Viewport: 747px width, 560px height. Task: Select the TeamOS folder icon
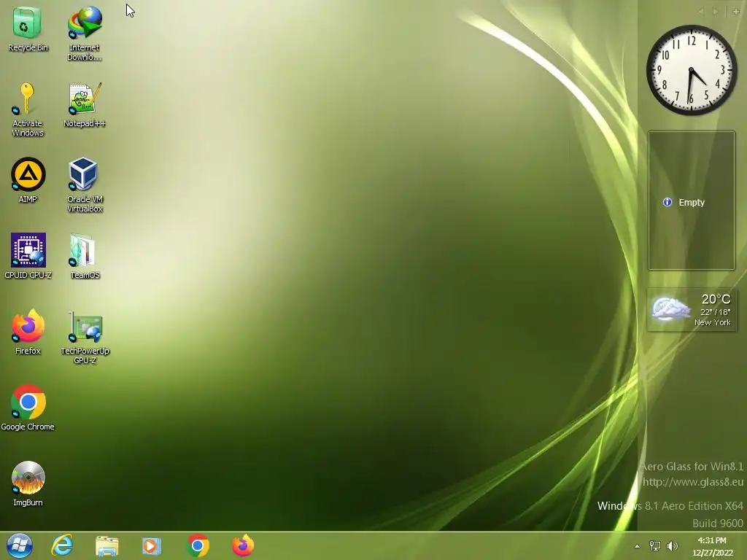click(85, 256)
